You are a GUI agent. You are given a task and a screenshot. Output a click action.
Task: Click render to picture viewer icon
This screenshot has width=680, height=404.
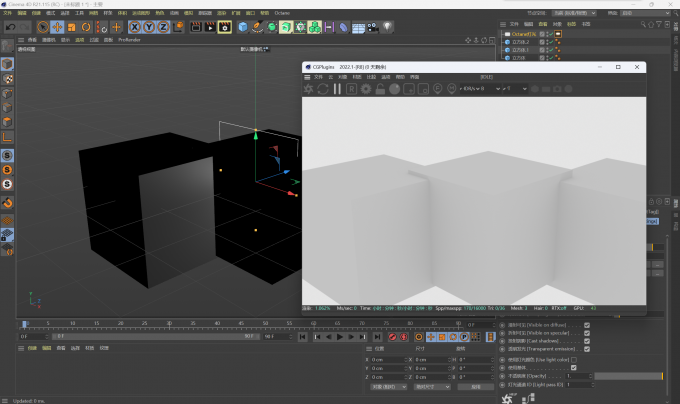pos(210,27)
